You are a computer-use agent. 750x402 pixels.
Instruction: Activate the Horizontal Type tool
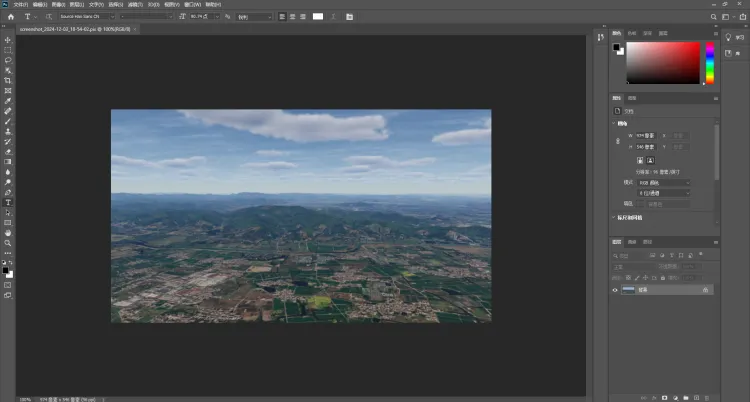pyautogui.click(x=8, y=202)
